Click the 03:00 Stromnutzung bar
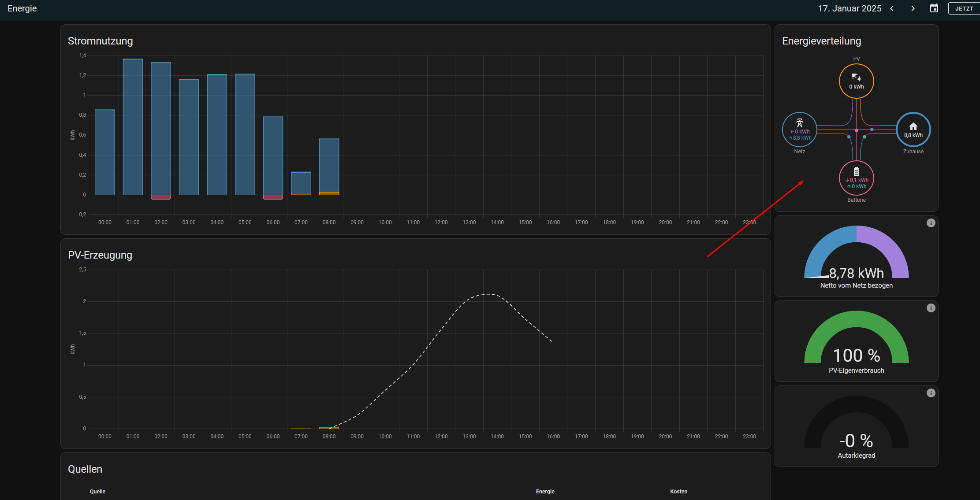Viewport: 980px width, 500px height. (189, 137)
